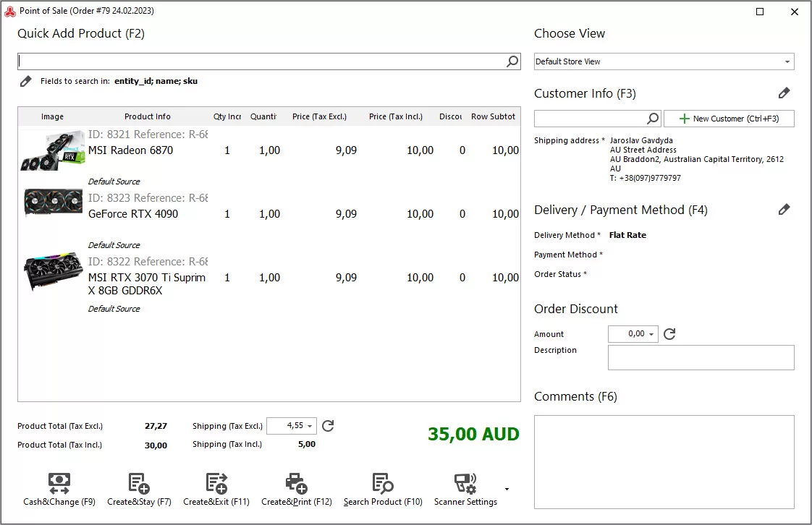Click the 35,00 AUD grand total
812x525 pixels.
[x=473, y=433]
